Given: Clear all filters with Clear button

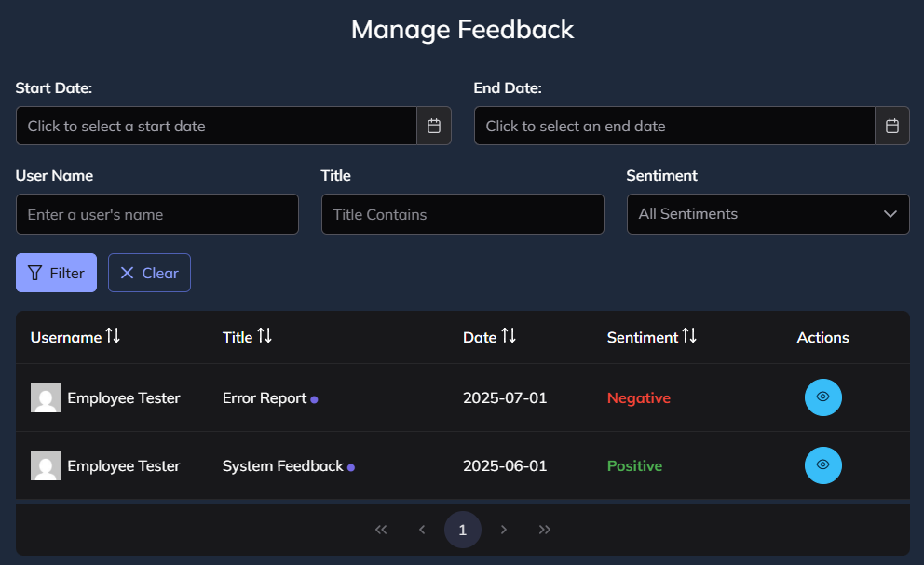Looking at the screenshot, I should pyautogui.click(x=149, y=273).
